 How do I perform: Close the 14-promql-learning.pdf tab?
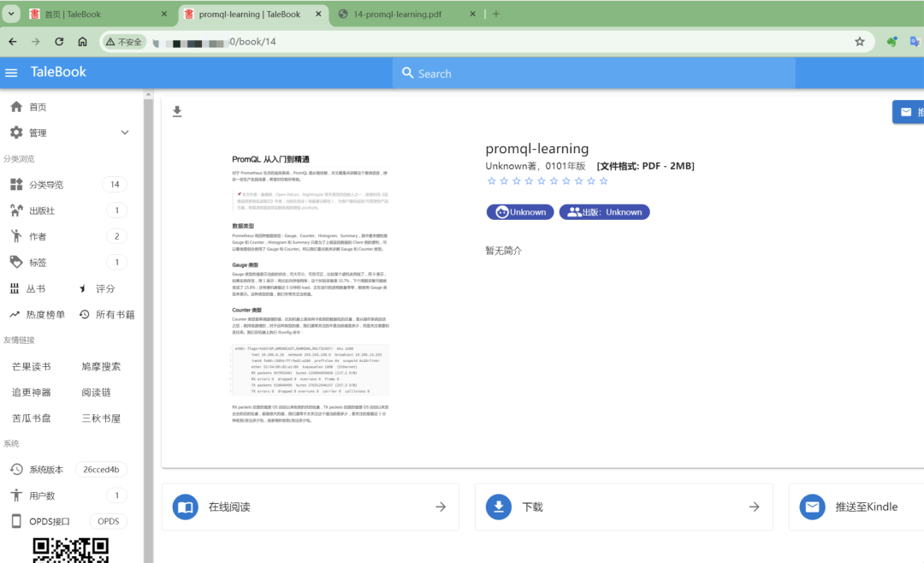click(x=472, y=15)
